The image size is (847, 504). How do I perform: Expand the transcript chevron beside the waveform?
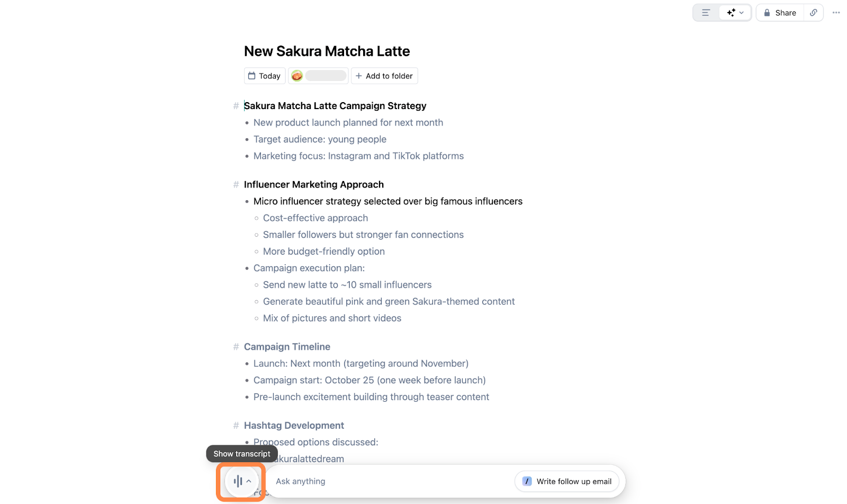tap(249, 481)
